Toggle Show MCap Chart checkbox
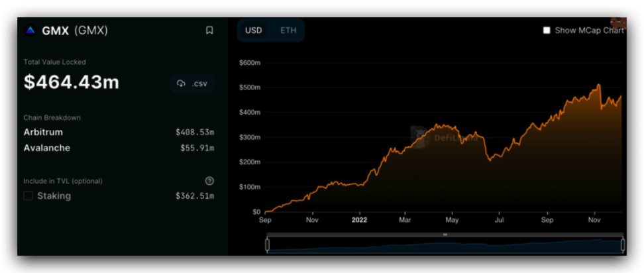This screenshot has height=273, width=644. point(547,30)
